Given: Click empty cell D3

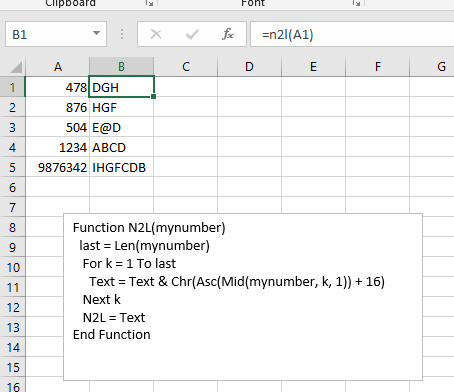Looking at the screenshot, I should point(249,127).
